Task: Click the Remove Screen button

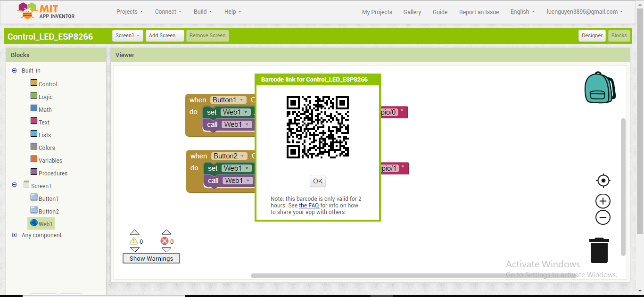Action: tap(207, 35)
